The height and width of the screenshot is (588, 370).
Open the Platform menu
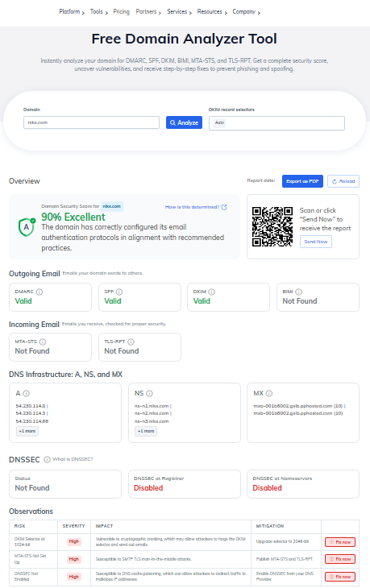click(x=72, y=12)
